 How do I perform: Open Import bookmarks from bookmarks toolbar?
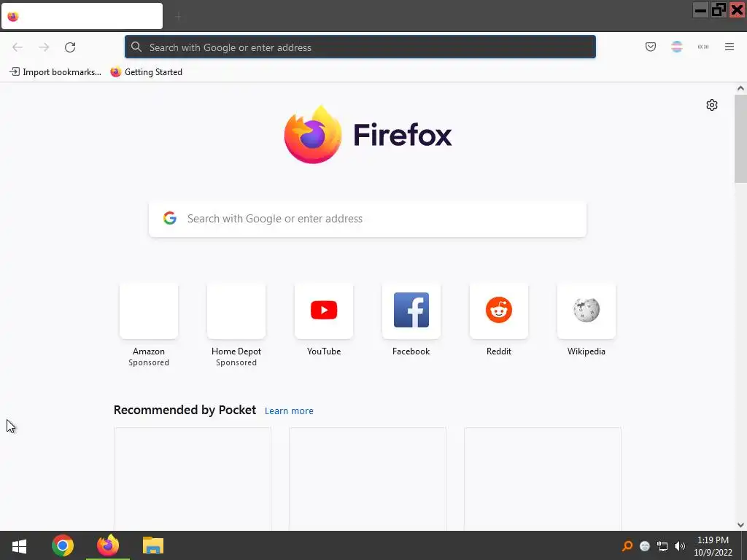click(55, 72)
